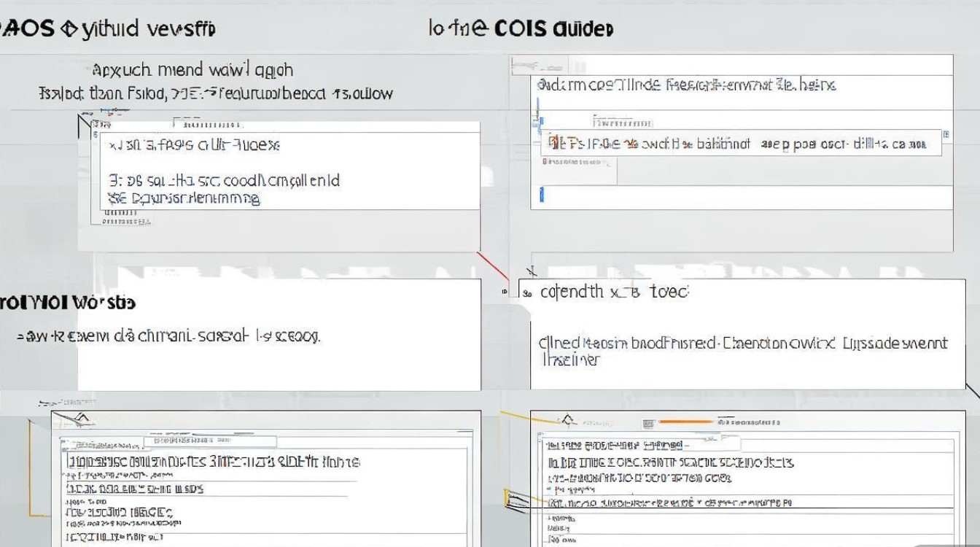The height and width of the screenshot is (547, 980).
Task: Click the diamond icon atop lower-right panel
Action: point(568,421)
